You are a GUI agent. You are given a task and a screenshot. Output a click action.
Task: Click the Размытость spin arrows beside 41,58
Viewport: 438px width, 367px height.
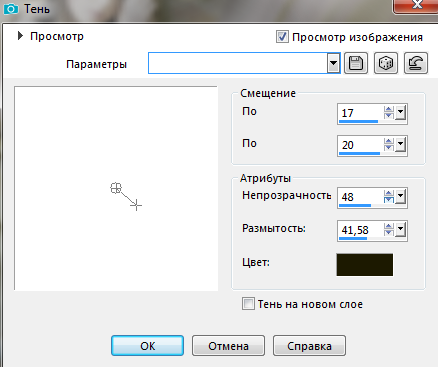389,229
